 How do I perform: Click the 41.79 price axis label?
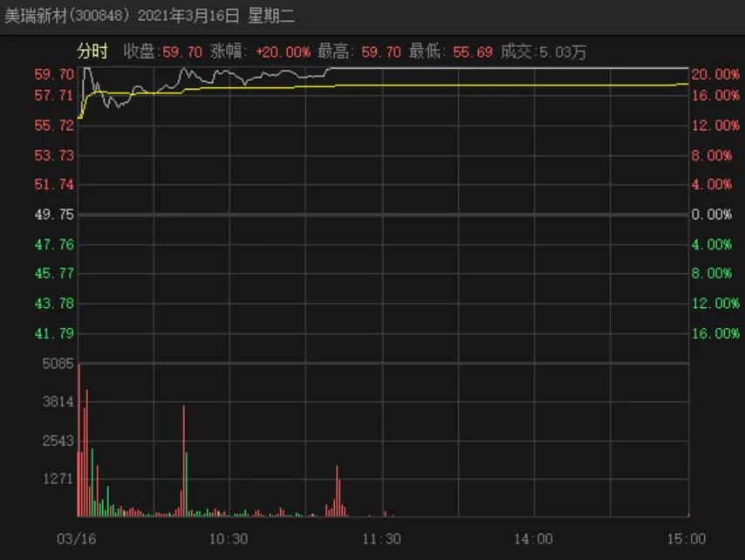[54, 333]
